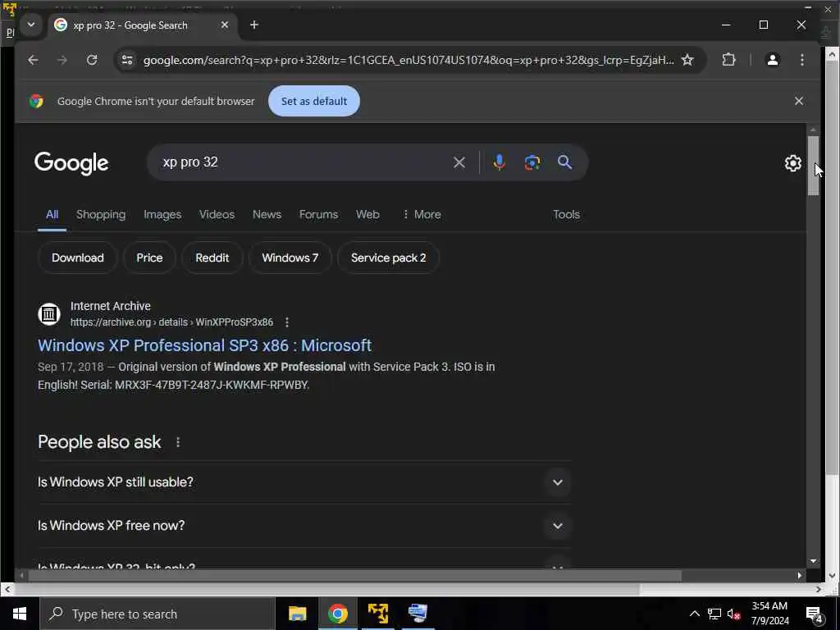Show hidden system tray icons
This screenshot has height=630, width=840.
tap(694, 614)
